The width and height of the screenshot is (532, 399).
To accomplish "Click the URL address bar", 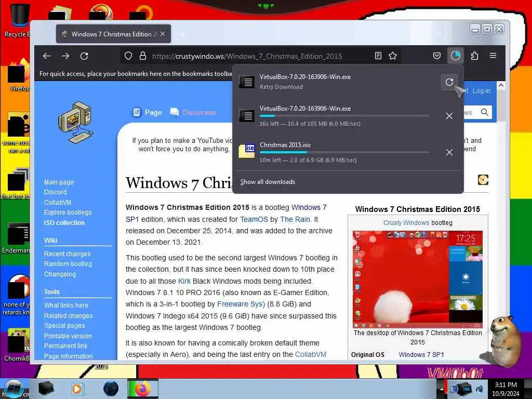I will point(247,56).
